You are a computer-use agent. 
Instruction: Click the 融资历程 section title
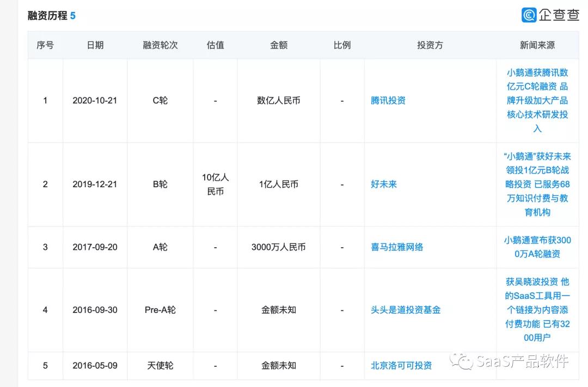(x=47, y=16)
